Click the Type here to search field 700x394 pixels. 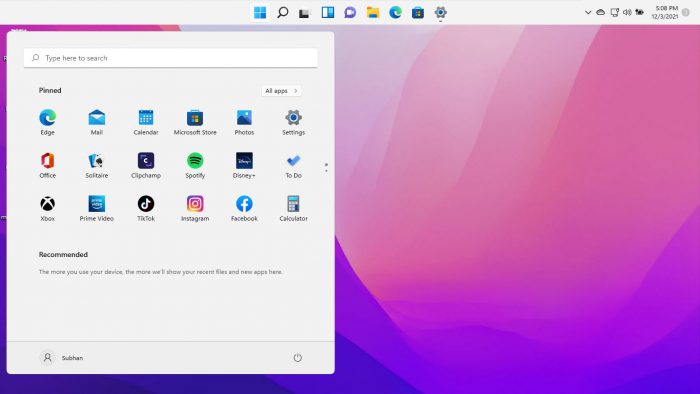click(171, 58)
